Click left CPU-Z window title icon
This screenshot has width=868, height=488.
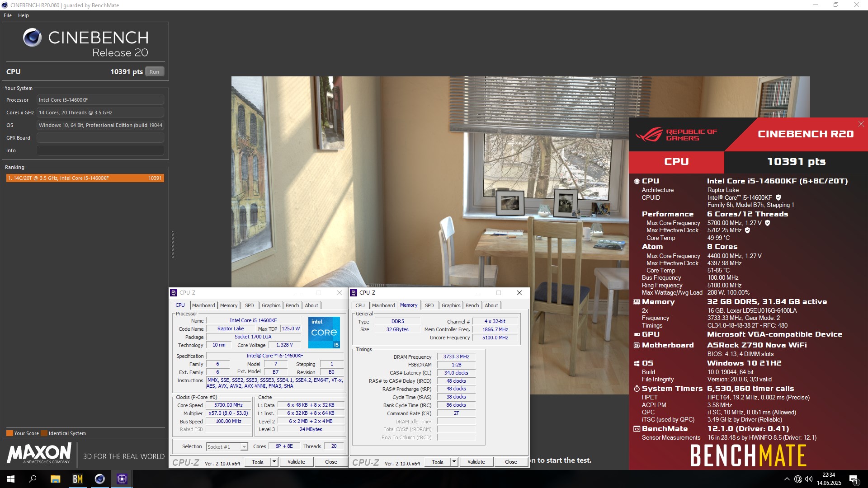(174, 293)
